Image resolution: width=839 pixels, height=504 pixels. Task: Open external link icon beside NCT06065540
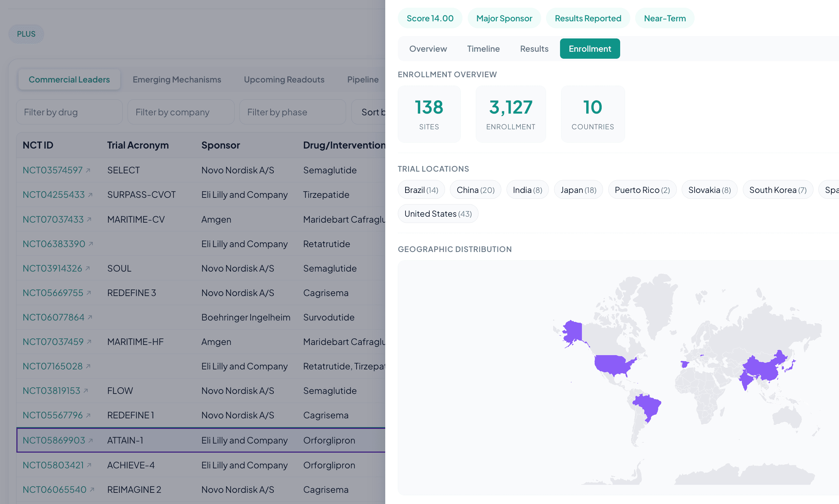coord(92,490)
